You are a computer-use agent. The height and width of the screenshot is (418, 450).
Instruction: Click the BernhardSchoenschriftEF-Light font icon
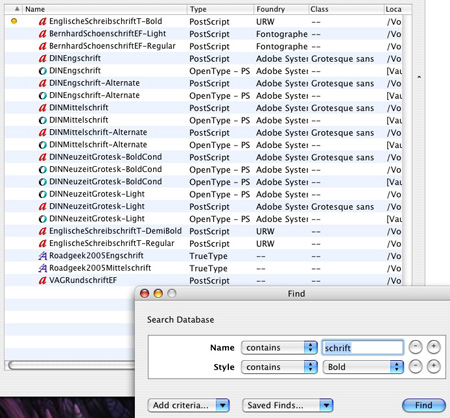pos(42,34)
